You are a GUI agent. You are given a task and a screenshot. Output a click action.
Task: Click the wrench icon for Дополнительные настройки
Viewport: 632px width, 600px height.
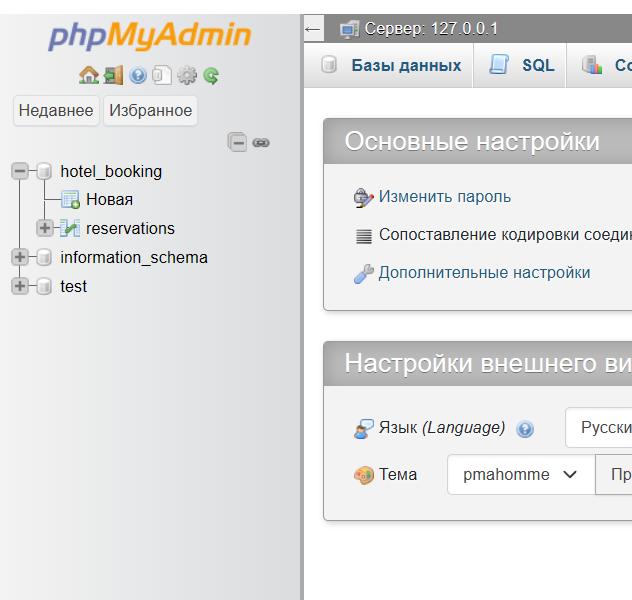tap(364, 274)
